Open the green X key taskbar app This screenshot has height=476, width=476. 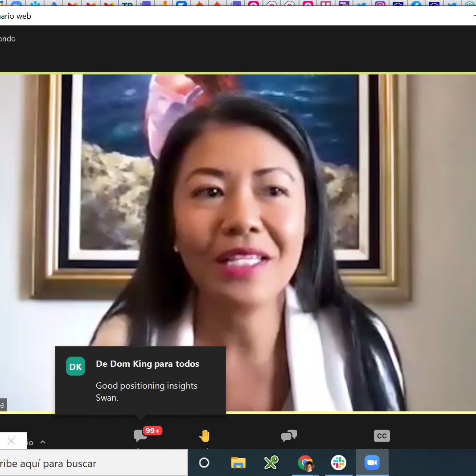pyautogui.click(x=271, y=463)
